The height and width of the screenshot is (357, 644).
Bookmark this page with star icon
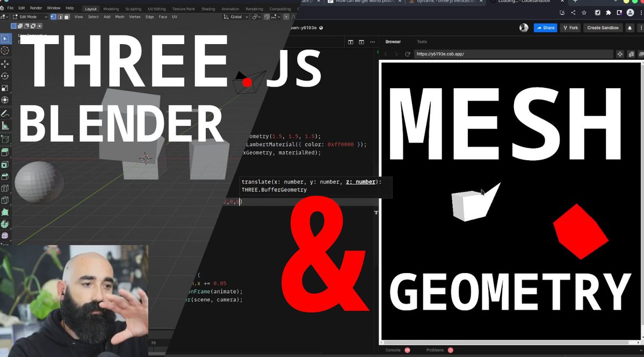[584, 13]
